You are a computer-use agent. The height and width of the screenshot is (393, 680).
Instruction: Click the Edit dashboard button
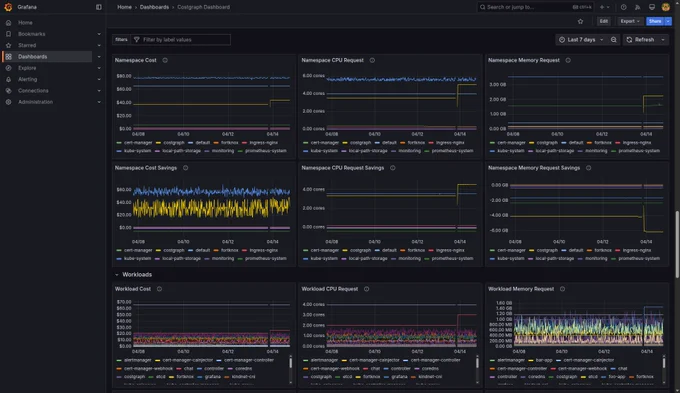(604, 21)
